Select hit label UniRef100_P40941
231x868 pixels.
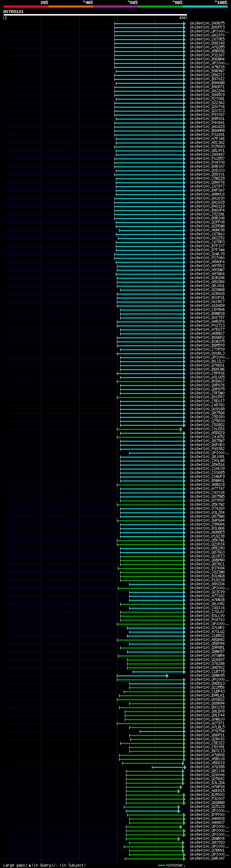click(x=207, y=123)
